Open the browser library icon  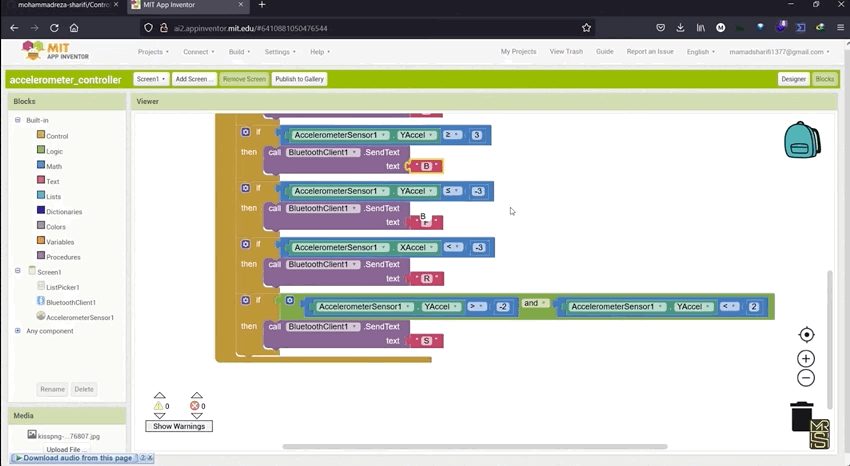(700, 28)
